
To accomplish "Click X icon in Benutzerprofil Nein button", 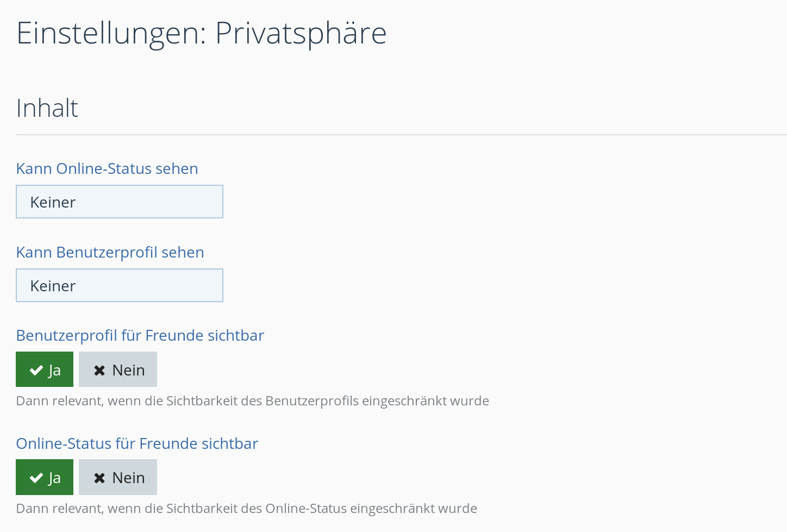I will point(99,370).
